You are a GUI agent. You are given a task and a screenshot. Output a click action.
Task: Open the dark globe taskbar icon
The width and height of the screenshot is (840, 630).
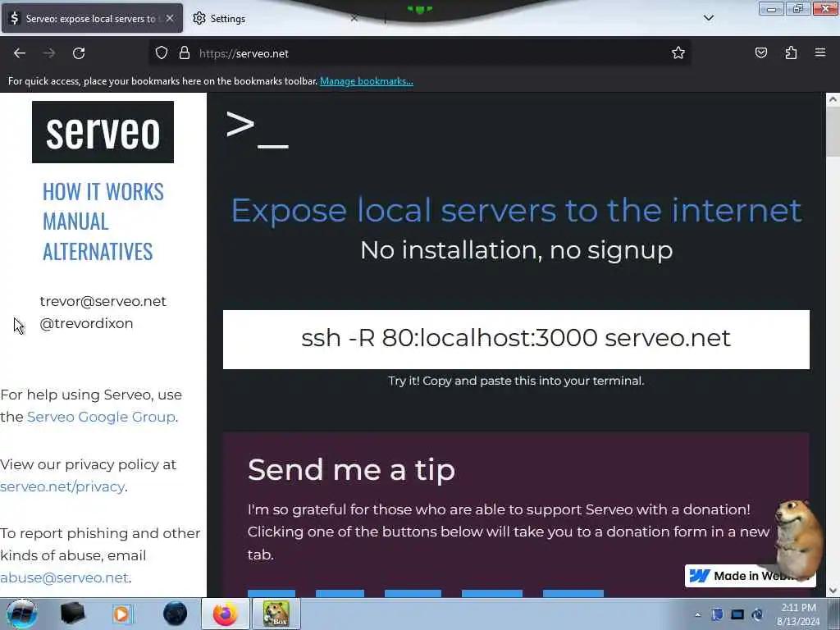tap(176, 614)
